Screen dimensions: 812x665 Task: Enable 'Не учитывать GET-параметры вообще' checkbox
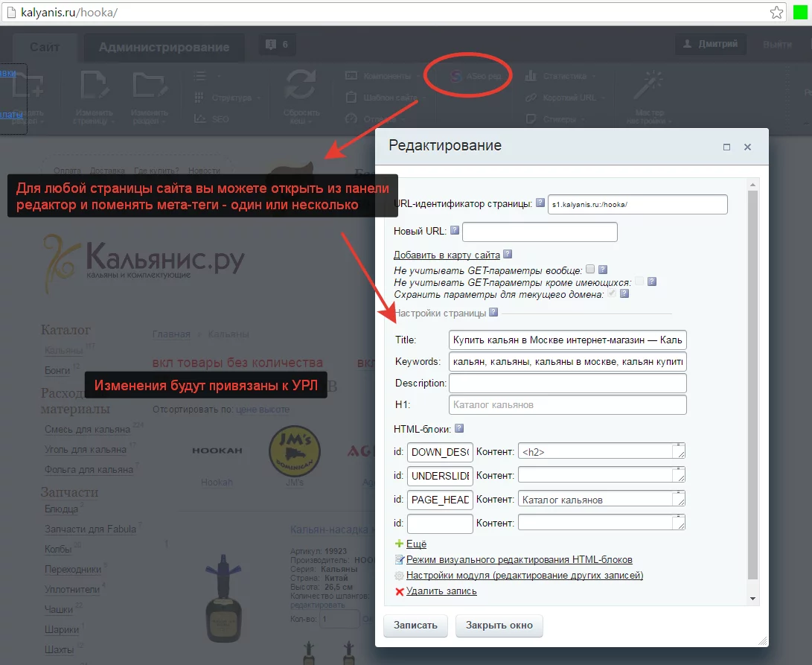point(590,270)
